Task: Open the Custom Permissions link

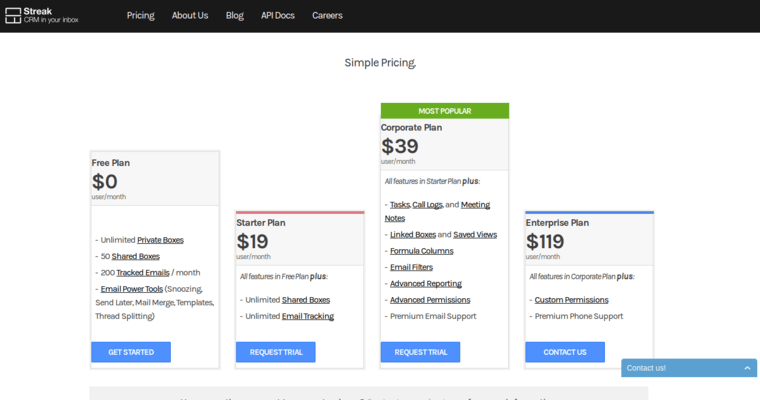Action: tap(571, 300)
